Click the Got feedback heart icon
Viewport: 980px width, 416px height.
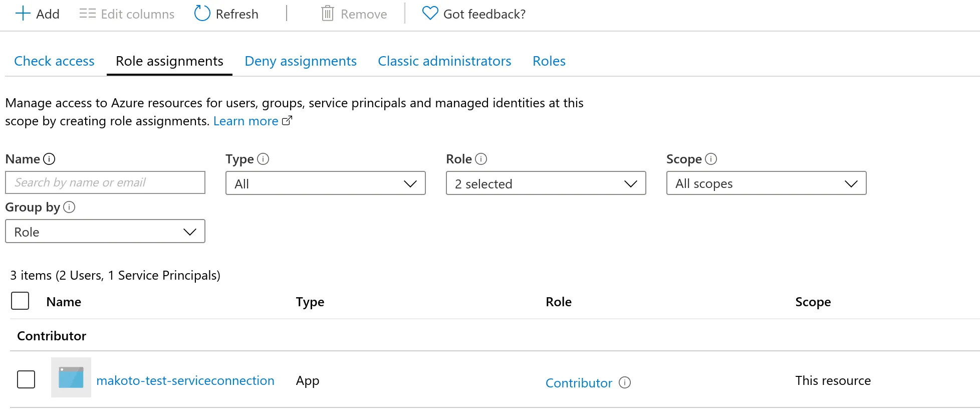tap(430, 14)
